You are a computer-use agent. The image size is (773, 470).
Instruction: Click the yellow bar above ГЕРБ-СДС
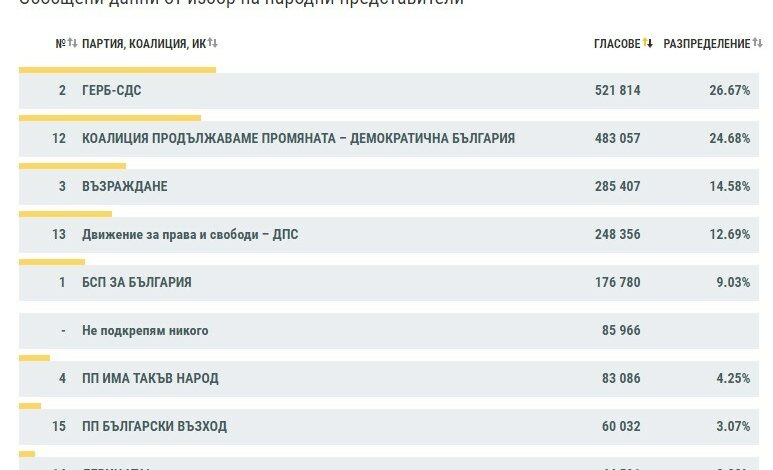point(117,70)
